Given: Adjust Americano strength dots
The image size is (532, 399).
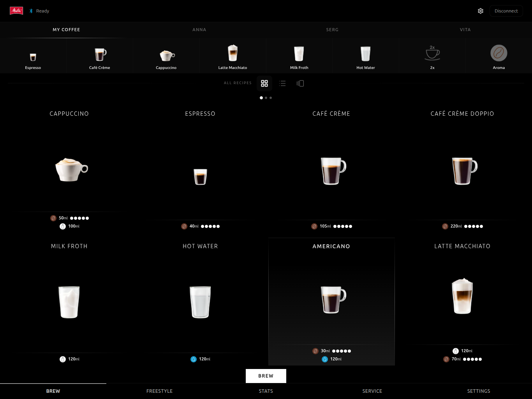Looking at the screenshot, I should coord(342,351).
